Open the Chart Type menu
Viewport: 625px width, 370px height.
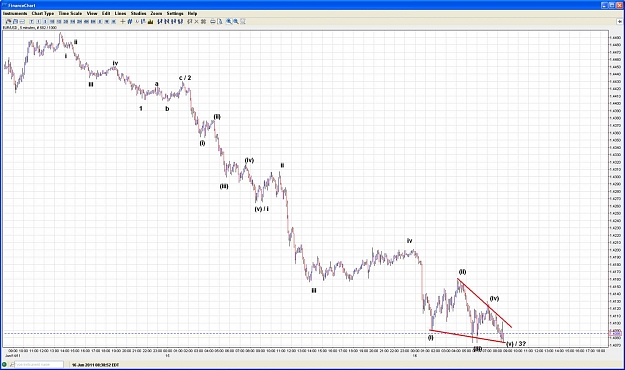(43, 13)
